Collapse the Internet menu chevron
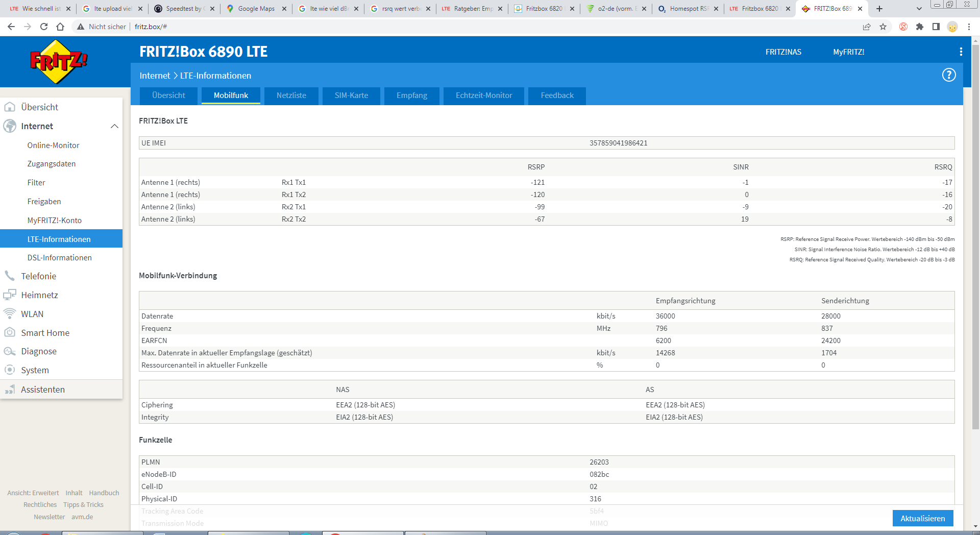This screenshot has height=535, width=980. coord(114,126)
